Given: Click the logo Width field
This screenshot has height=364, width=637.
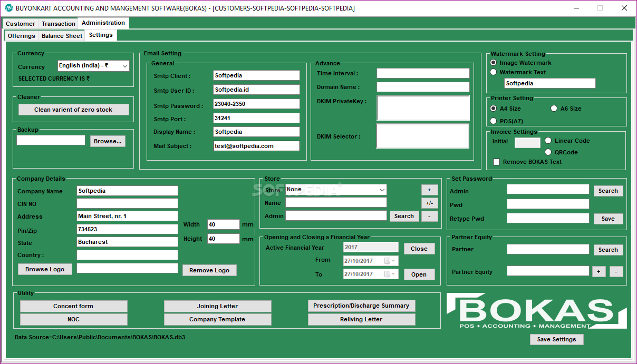Looking at the screenshot, I should click(224, 224).
